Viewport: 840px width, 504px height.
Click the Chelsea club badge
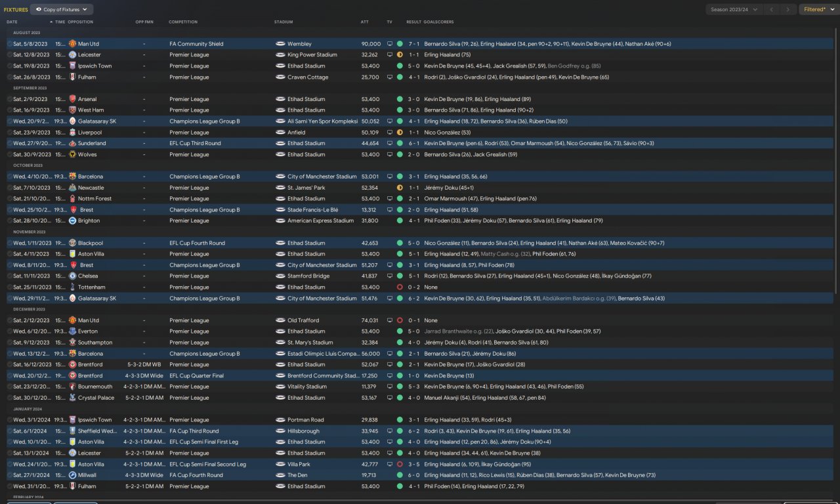pos(72,276)
